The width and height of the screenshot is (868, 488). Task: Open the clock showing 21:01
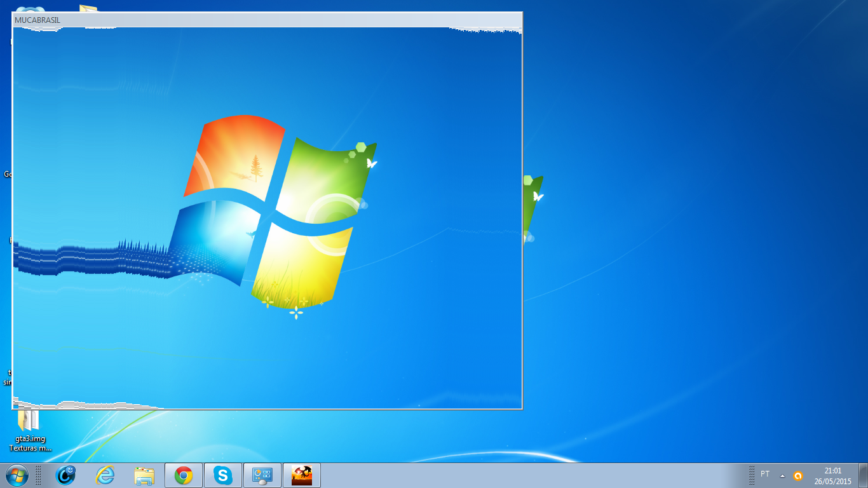coord(832,476)
